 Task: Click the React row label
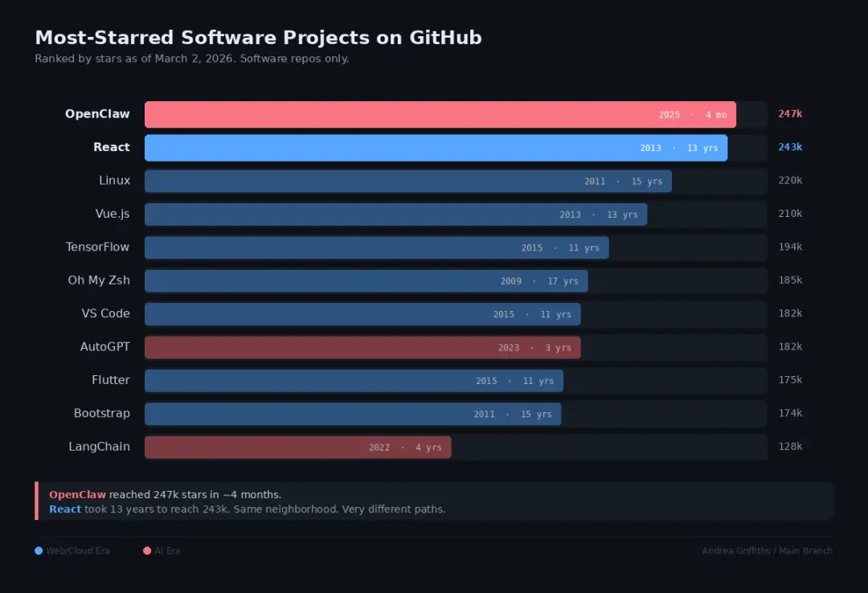pyautogui.click(x=112, y=147)
